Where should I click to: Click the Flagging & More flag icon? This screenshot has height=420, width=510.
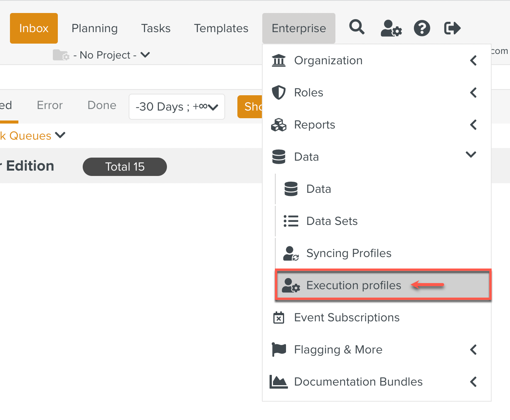(x=278, y=349)
